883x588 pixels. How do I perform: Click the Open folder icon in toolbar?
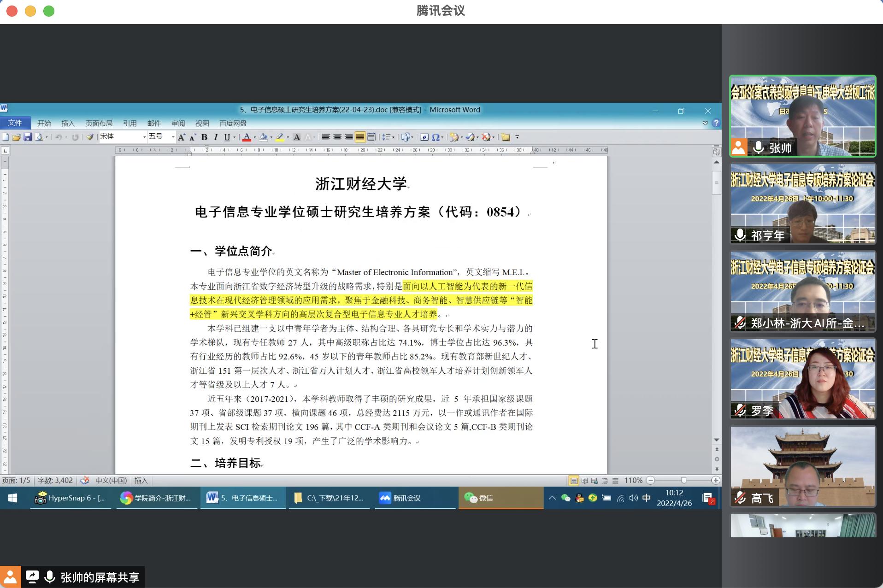pyautogui.click(x=17, y=137)
